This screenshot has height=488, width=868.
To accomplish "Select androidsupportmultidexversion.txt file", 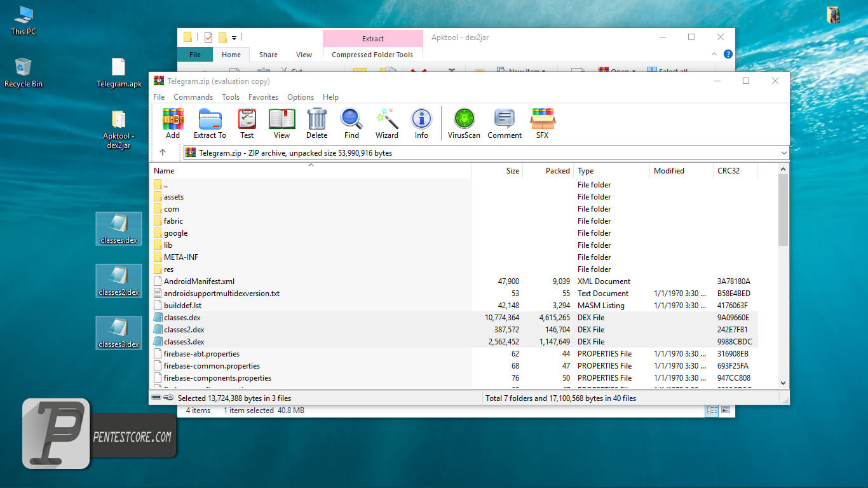I will tap(454, 294).
